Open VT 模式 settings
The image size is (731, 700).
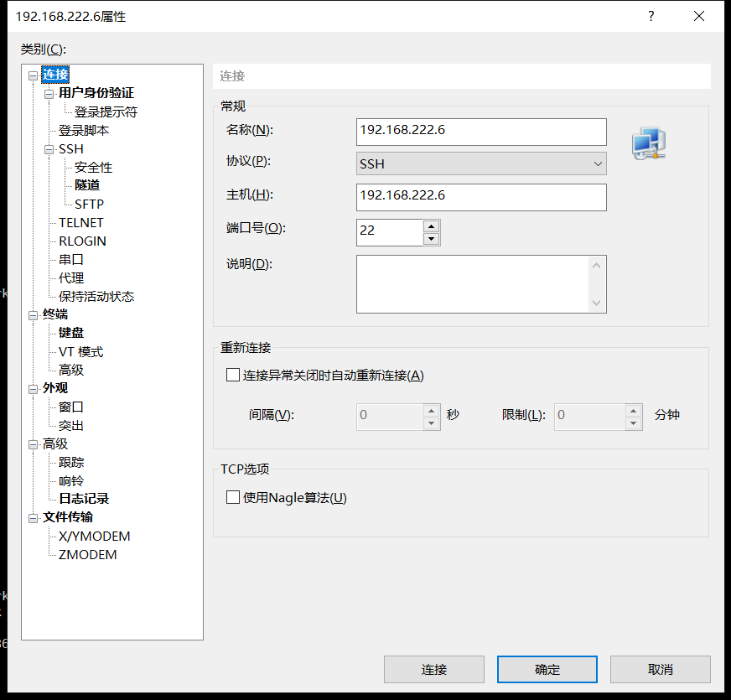coord(81,351)
